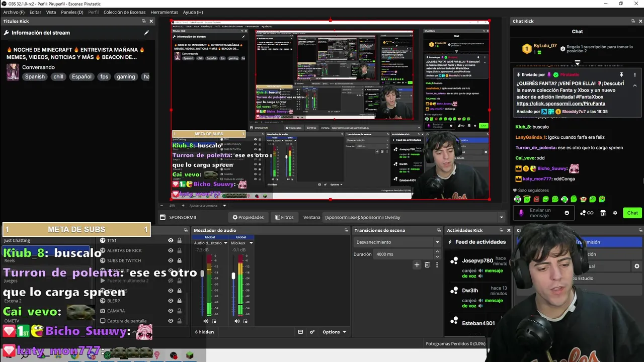This screenshot has width=644, height=362.
Task: Open Propiedades for the SPONSORMII source
Action: coord(248,217)
